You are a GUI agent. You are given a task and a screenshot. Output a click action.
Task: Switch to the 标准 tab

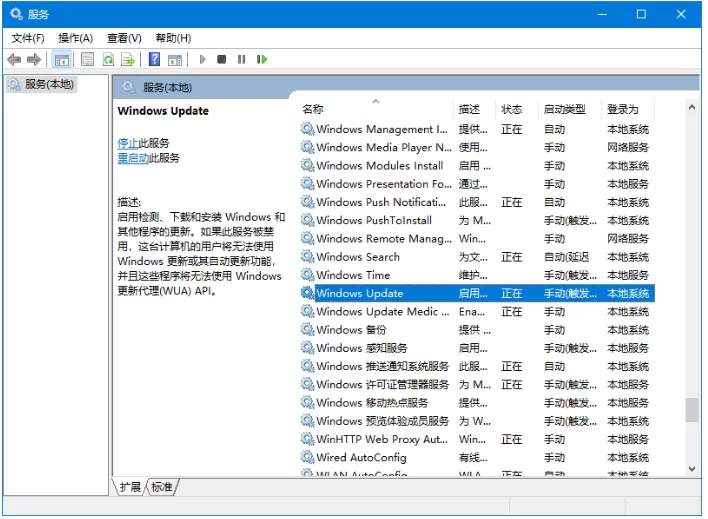(x=162, y=487)
